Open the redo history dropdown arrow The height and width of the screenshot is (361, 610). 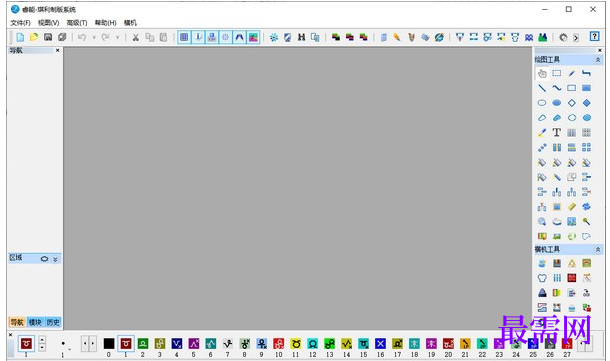[117, 37]
